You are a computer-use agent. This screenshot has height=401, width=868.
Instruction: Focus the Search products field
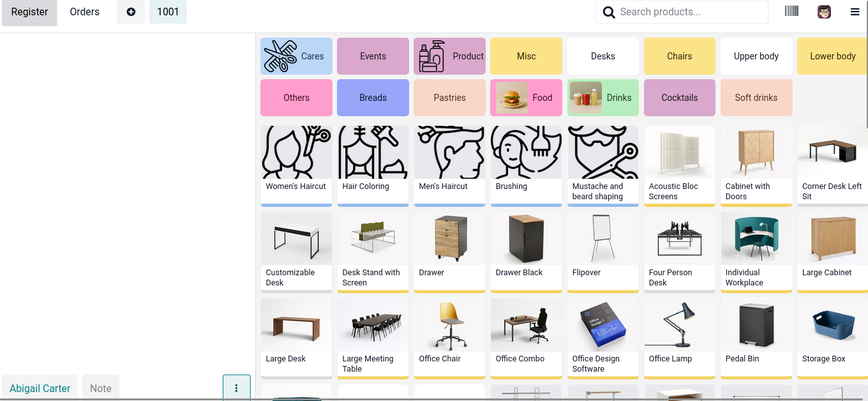tap(682, 11)
